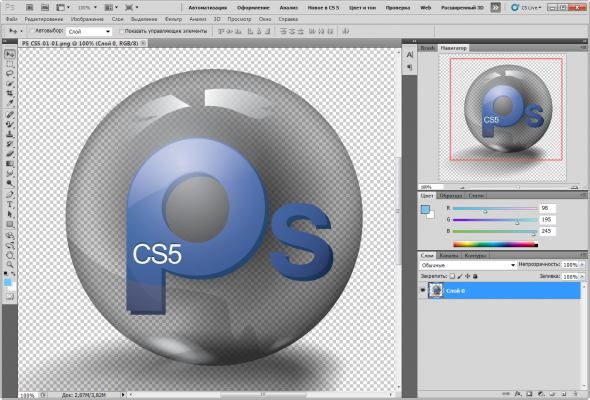Switch to Цвет и тон workspace
The width and height of the screenshot is (590, 400).
(x=362, y=8)
